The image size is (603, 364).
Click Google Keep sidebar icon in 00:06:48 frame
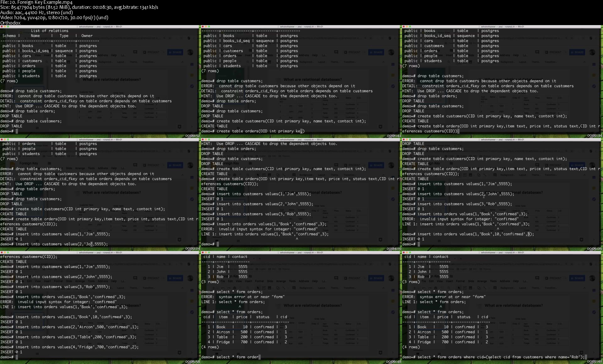point(393,301)
